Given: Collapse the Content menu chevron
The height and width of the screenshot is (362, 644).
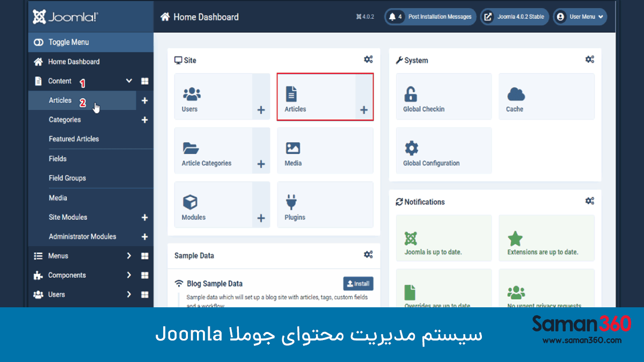Looking at the screenshot, I should [129, 81].
